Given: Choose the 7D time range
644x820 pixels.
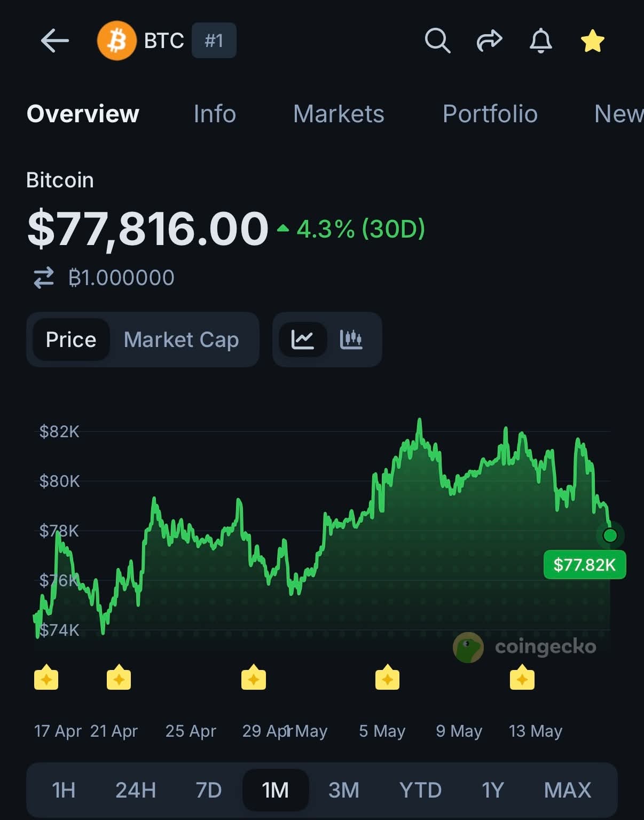Looking at the screenshot, I should coord(209,790).
